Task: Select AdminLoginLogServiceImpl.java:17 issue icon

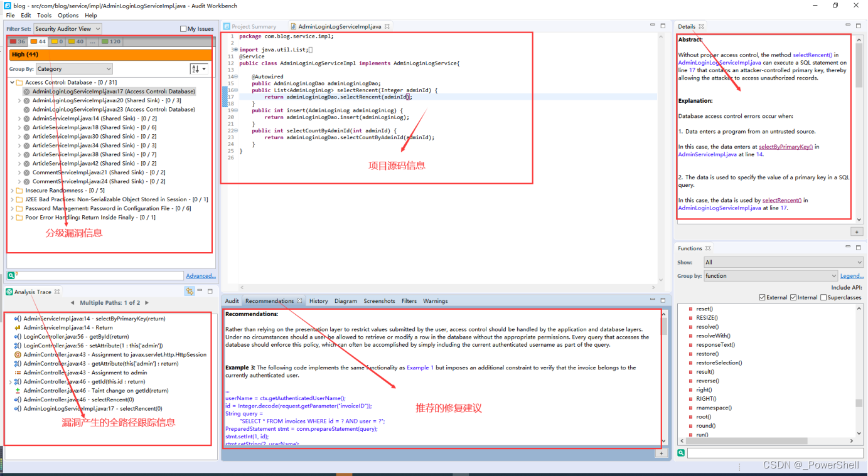Action: click(x=27, y=92)
